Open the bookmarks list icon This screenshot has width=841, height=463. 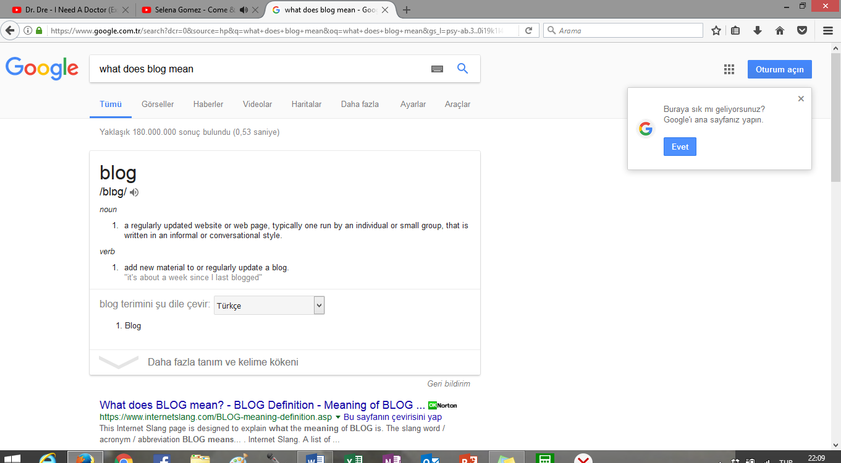(735, 31)
